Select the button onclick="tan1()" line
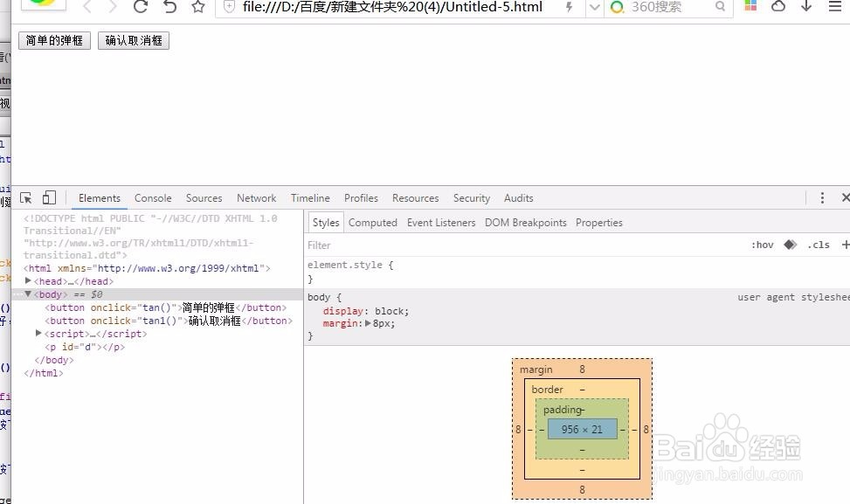 coord(169,321)
